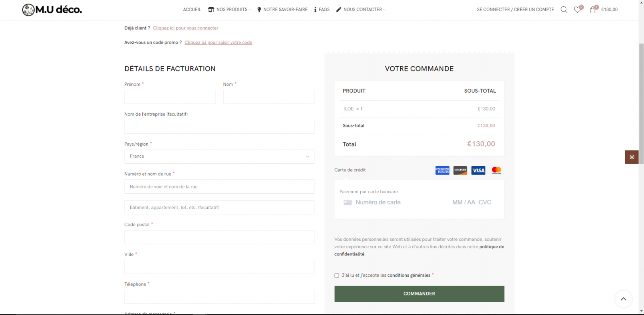Image resolution: width=644 pixels, height=315 pixels.
Task: Click the Se connecter / Créer un compte link
Action: click(515, 10)
